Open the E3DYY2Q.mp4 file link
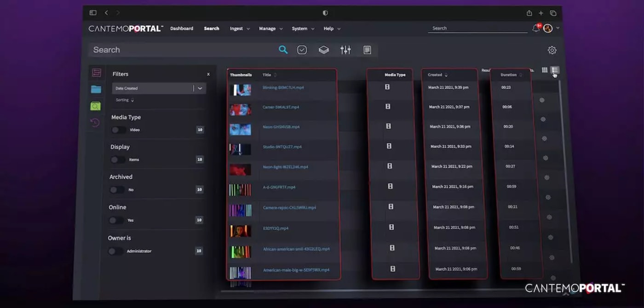Image resolution: width=644 pixels, height=308 pixels. pos(276,228)
